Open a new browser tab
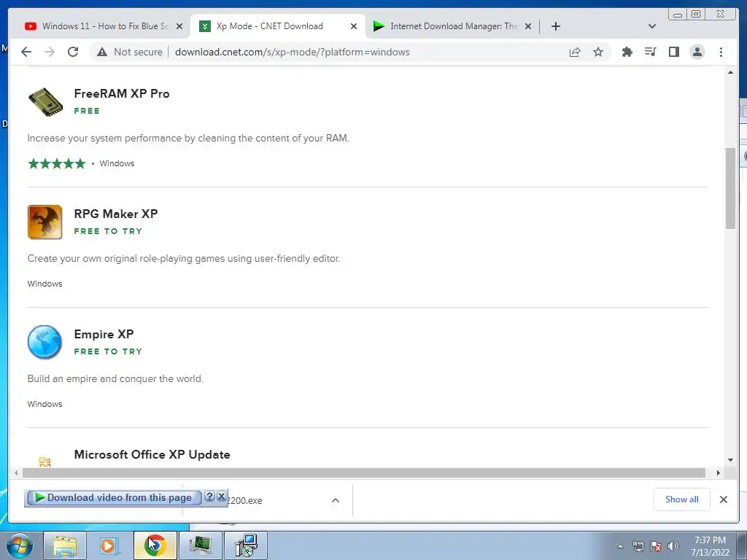The image size is (747, 560). (x=555, y=26)
